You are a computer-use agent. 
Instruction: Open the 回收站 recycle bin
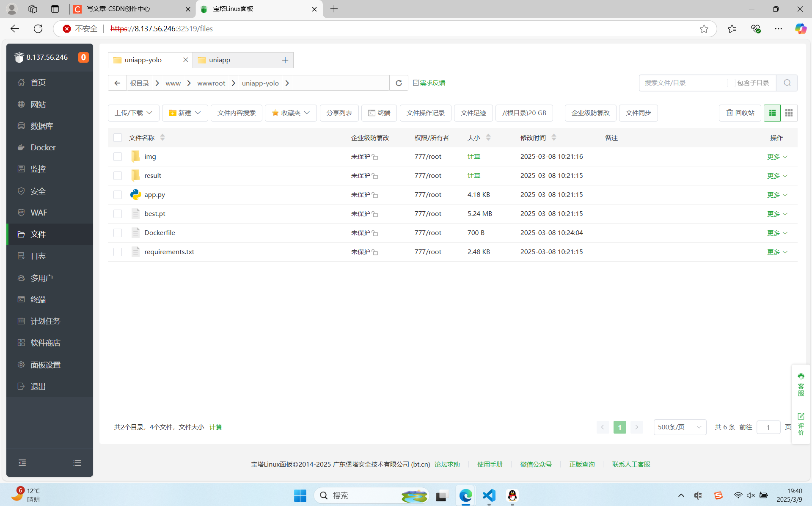point(740,113)
